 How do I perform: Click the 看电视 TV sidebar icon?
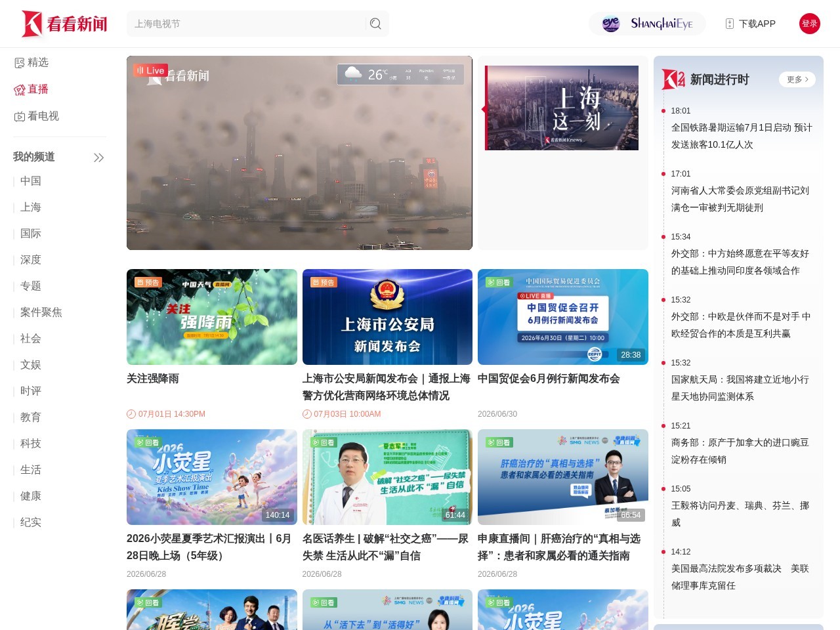tap(20, 116)
